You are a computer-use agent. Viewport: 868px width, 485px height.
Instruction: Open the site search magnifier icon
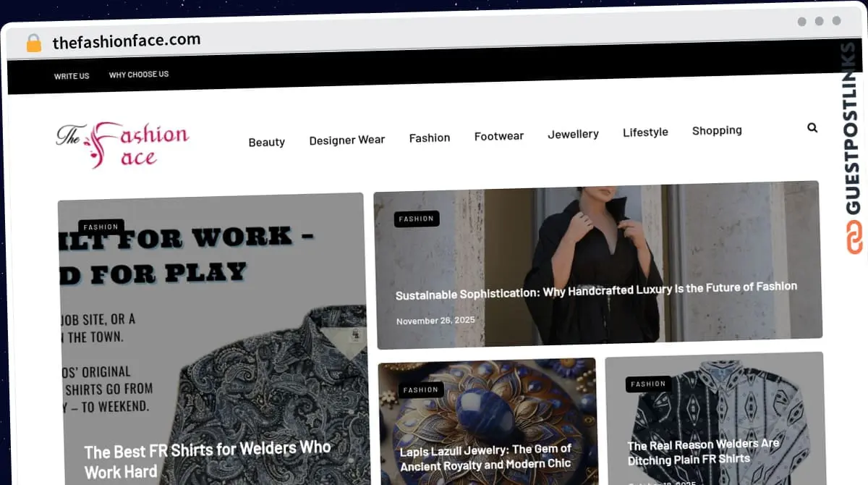coord(812,127)
